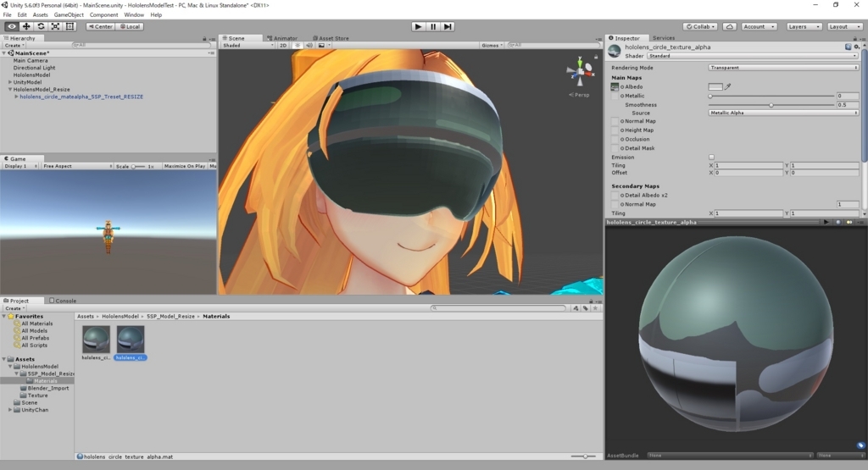Open the Account dropdown
This screenshot has height=470, width=868.
pos(759,26)
